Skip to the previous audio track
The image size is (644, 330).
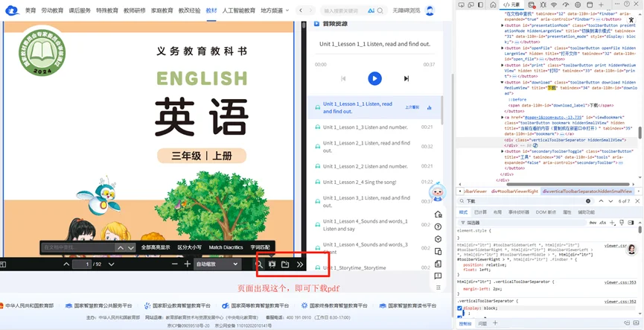click(x=343, y=78)
